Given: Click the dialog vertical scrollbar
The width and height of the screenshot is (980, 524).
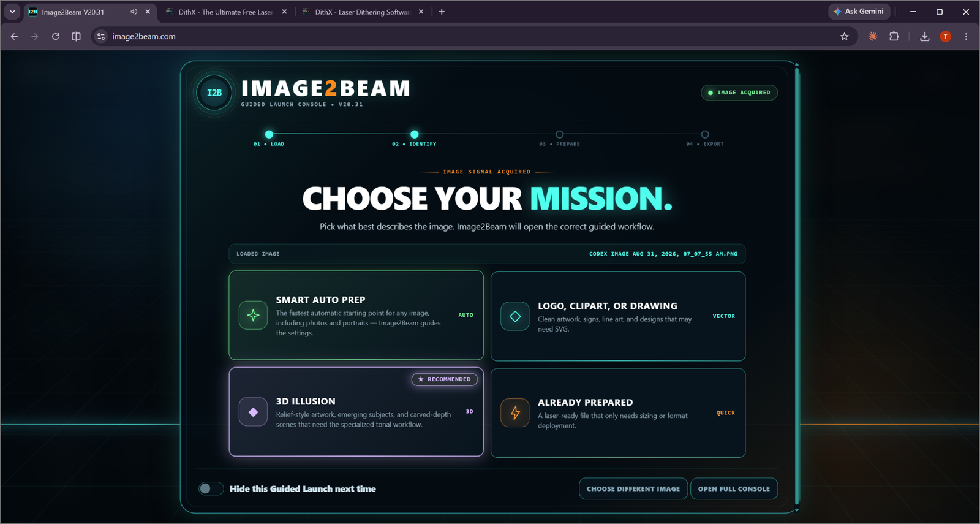Looking at the screenshot, I should coord(797,286).
